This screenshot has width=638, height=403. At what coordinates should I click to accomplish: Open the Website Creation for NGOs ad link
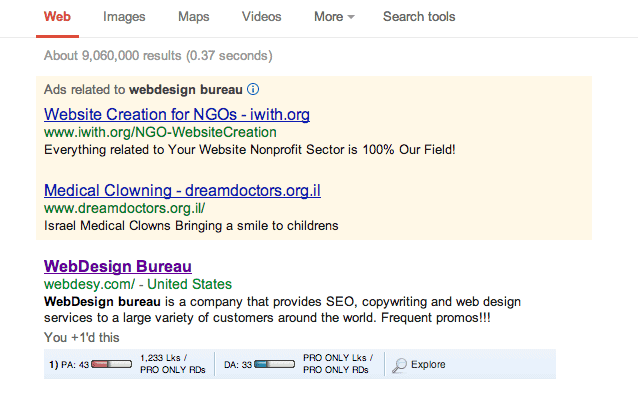coord(177,114)
